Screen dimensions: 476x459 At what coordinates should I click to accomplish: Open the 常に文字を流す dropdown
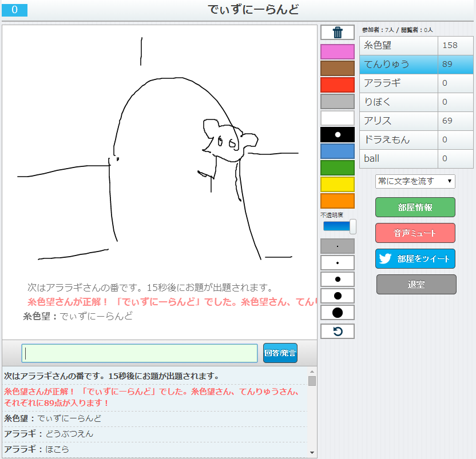pyautogui.click(x=415, y=181)
